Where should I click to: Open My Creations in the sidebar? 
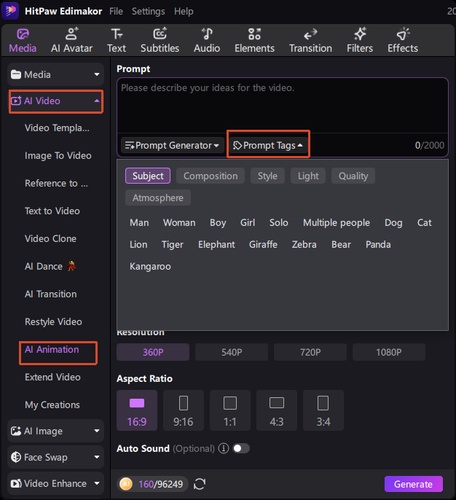click(52, 405)
